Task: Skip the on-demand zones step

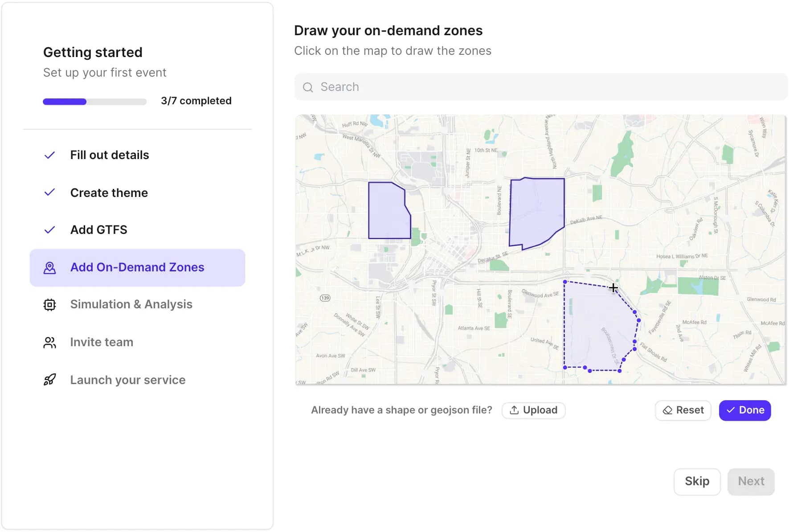Action: [x=697, y=482]
